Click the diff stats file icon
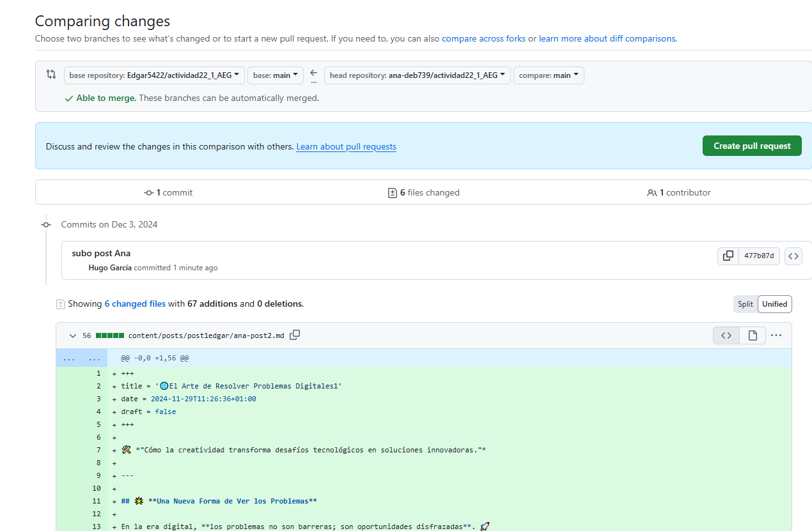812x531 pixels. pyautogui.click(x=61, y=304)
